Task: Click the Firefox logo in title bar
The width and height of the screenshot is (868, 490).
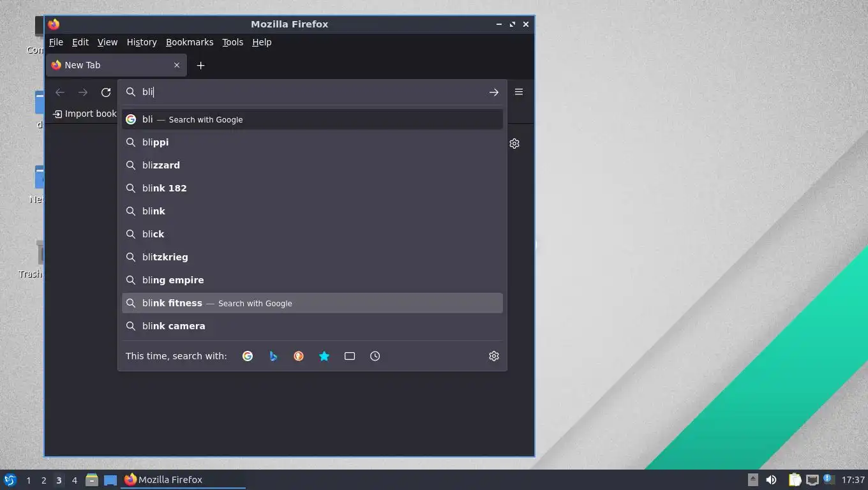Action: (x=54, y=24)
